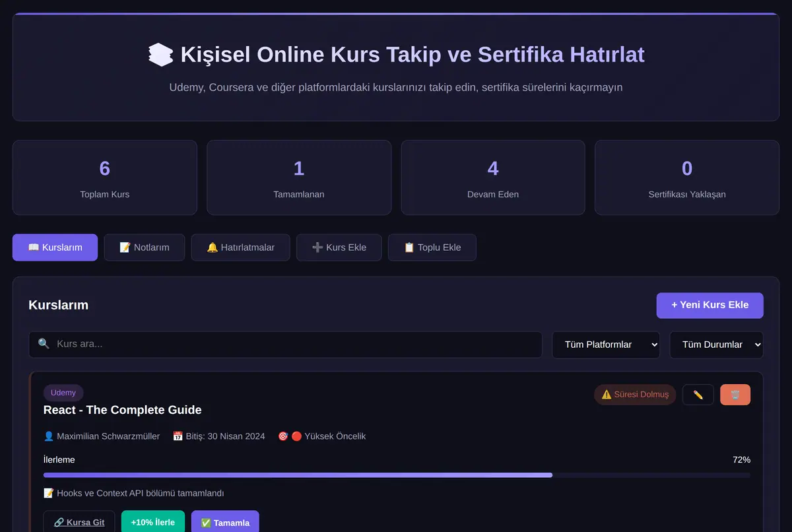Click the Süresi Dolmuş warning badge

coord(635,395)
